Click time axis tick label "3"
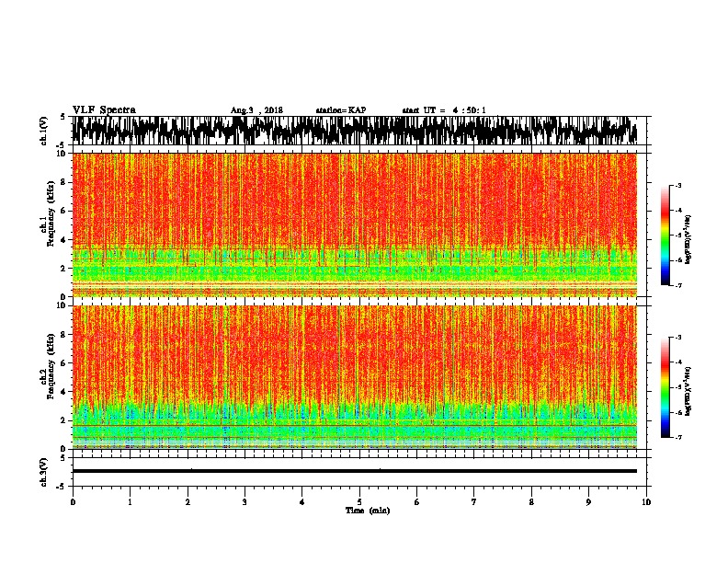Image resolution: width=728 pixels, height=563 pixels. [x=245, y=502]
